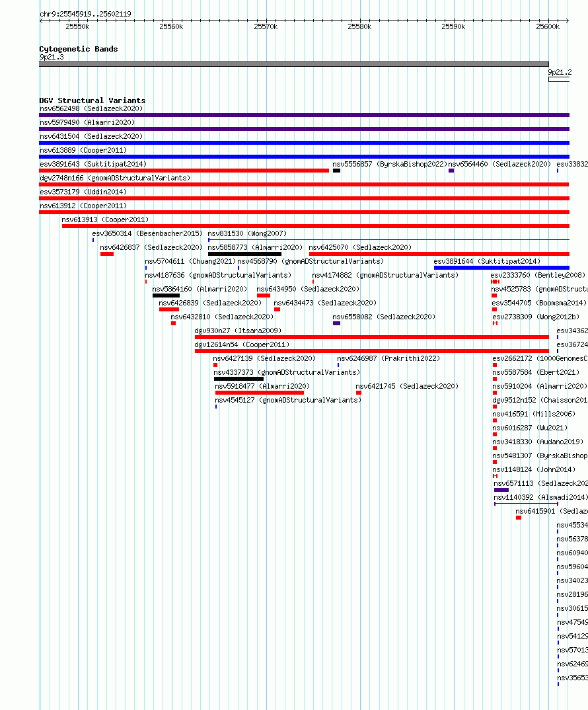This screenshot has width=588, height=710.
Task: Click esv3891644 (Suktitipat2014) label
Action: (x=487, y=262)
